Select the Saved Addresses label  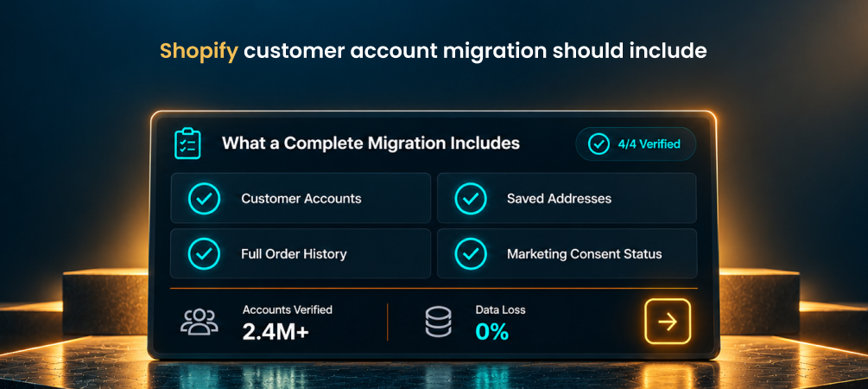coord(559,198)
